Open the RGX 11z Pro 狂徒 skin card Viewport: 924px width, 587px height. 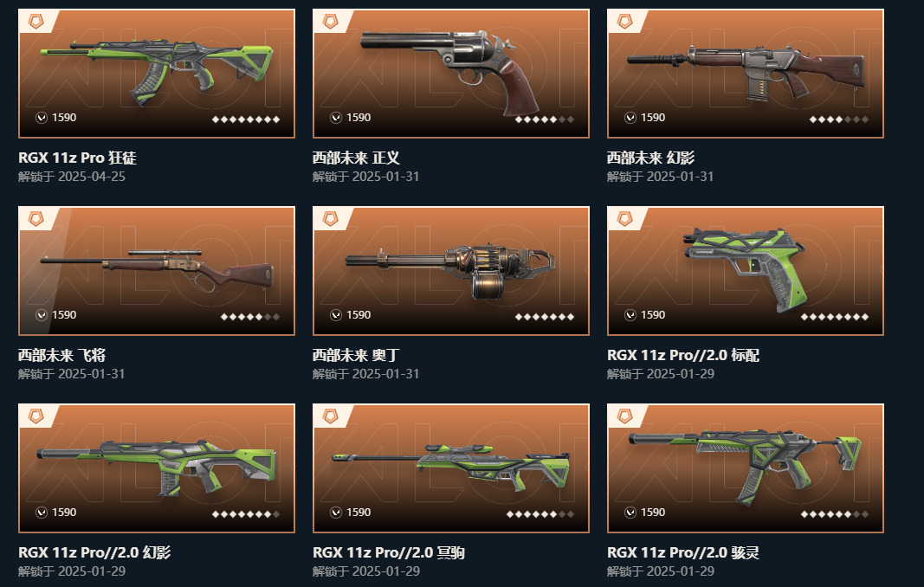[x=157, y=74]
